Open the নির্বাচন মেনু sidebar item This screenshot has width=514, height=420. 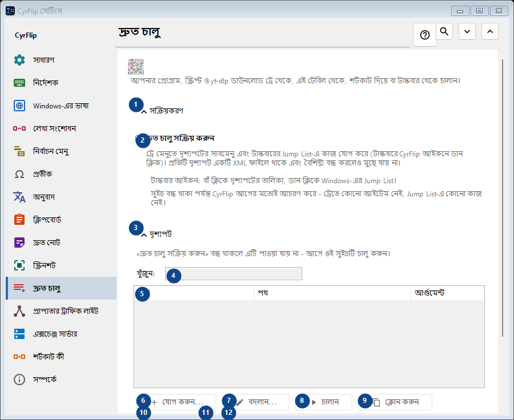pyautogui.click(x=61, y=151)
